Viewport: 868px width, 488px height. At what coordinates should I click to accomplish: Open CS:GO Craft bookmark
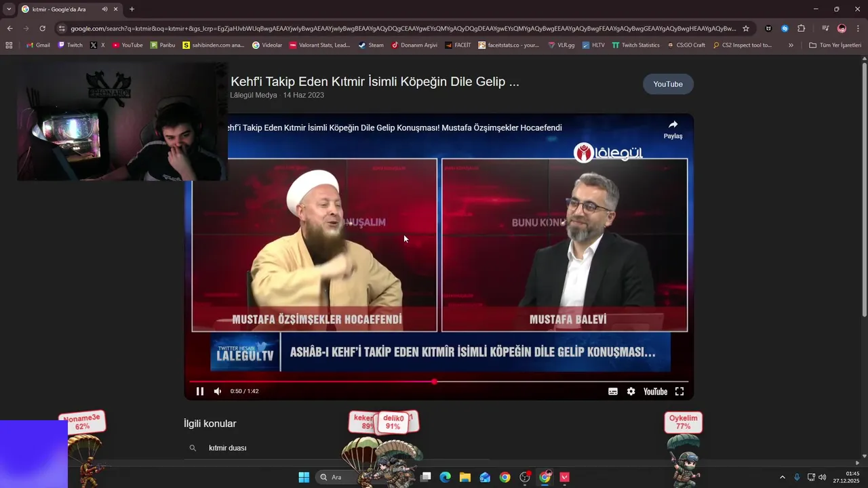pos(686,45)
